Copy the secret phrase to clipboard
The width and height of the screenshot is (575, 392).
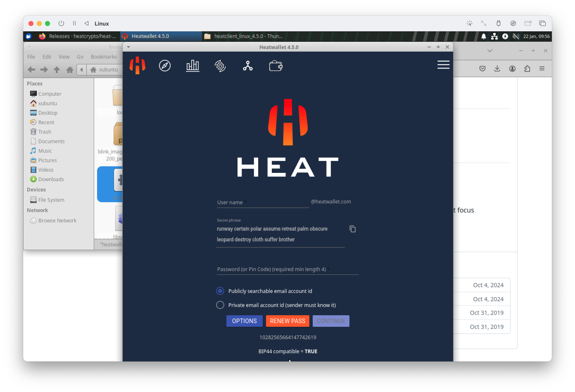pyautogui.click(x=353, y=229)
